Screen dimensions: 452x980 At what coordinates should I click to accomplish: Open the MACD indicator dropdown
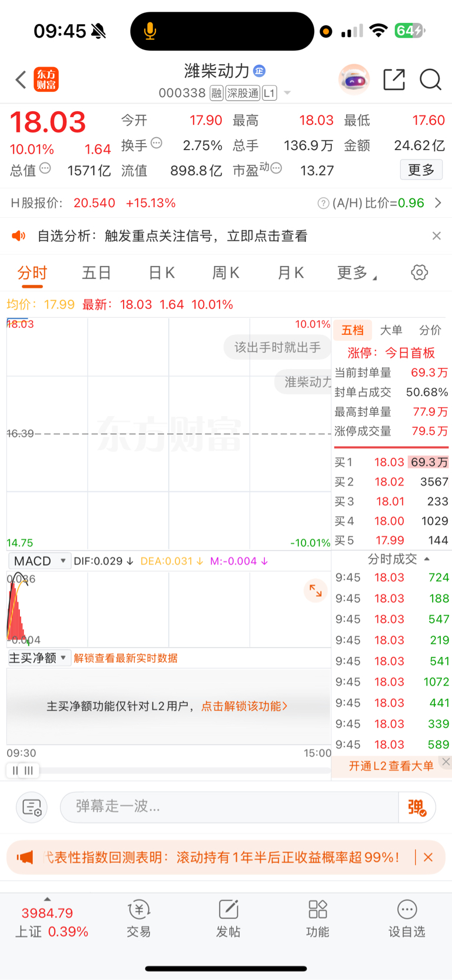[39, 561]
